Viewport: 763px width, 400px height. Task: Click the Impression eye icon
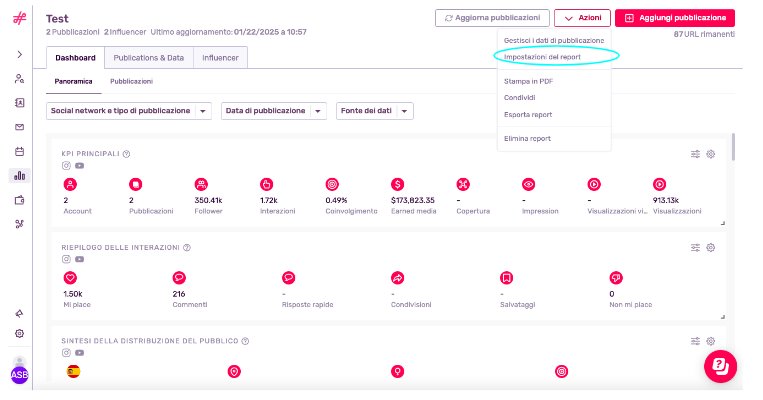tap(528, 184)
